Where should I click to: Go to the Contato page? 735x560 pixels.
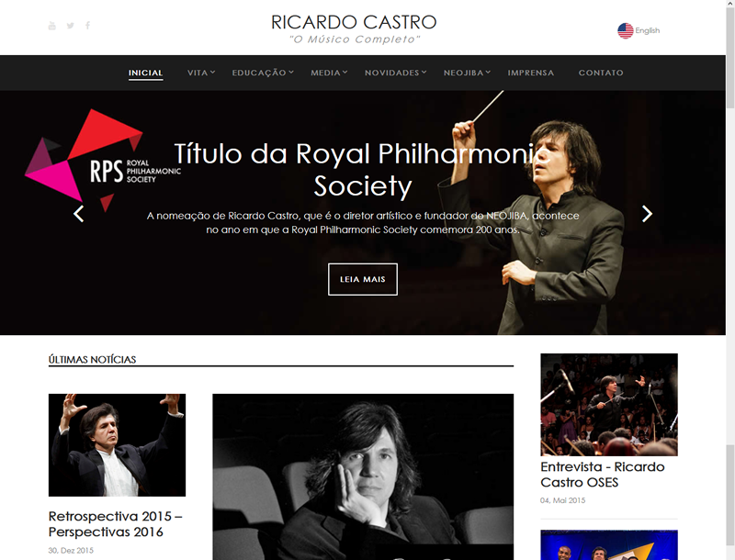[x=601, y=73]
